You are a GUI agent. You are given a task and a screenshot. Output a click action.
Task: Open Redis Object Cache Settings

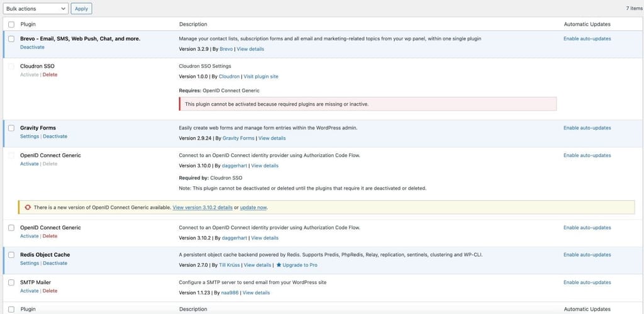point(30,263)
